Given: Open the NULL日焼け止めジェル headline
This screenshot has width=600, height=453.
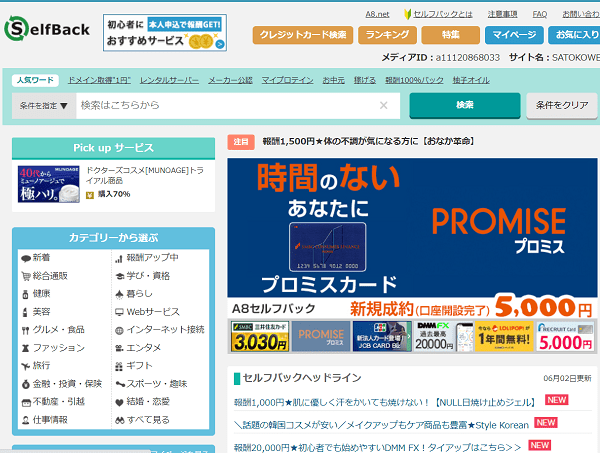Looking at the screenshot, I should (x=385, y=402).
